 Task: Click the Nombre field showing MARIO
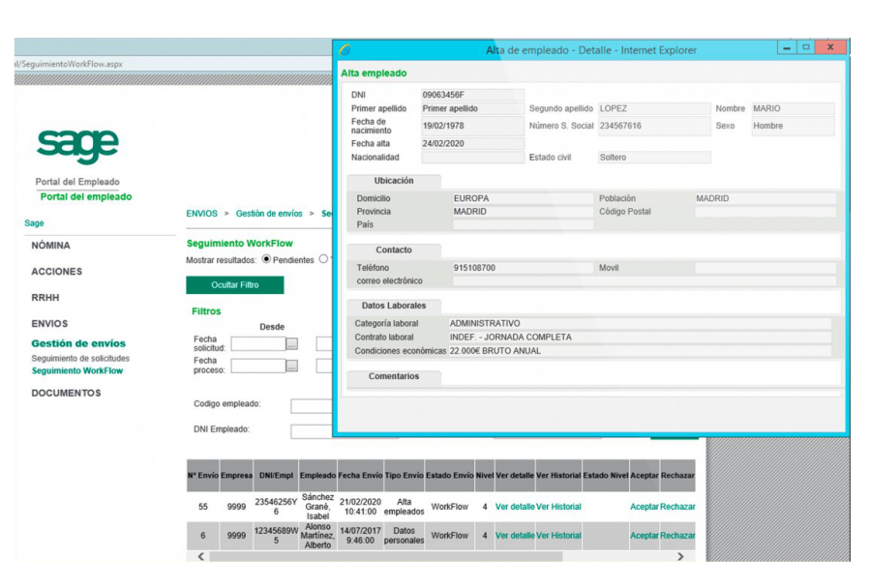pos(794,109)
